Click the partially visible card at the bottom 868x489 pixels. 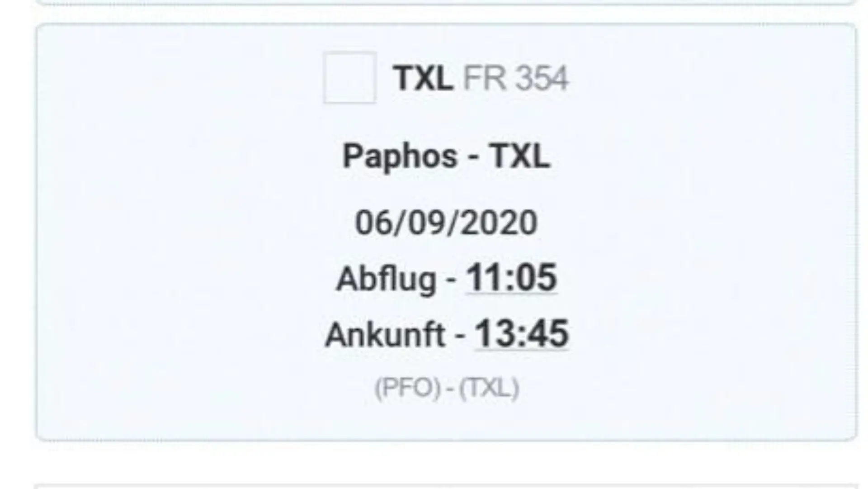tap(446, 486)
